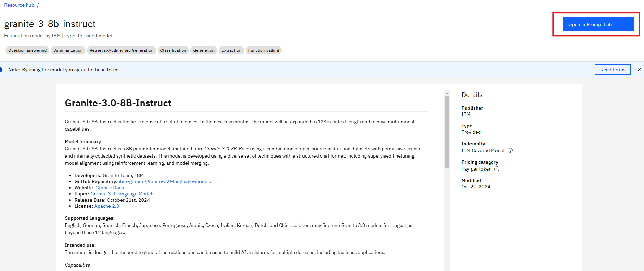Image resolution: width=644 pixels, height=271 pixels.
Task: Select the Summarization tag
Action: click(x=68, y=50)
